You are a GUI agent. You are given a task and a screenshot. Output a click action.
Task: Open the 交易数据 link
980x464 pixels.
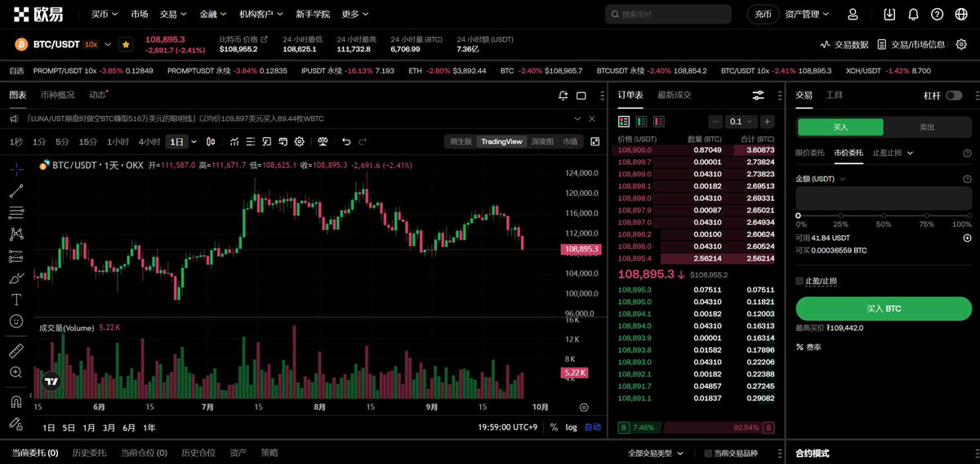pos(844,44)
